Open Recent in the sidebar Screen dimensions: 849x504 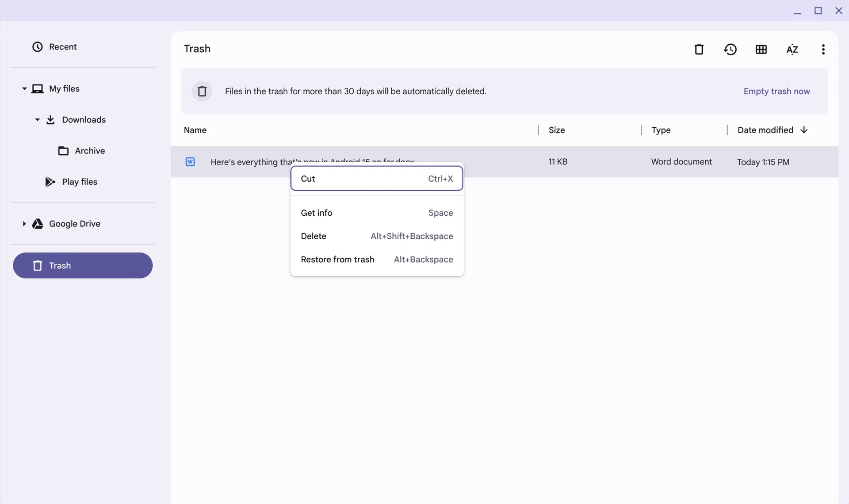tap(83, 47)
